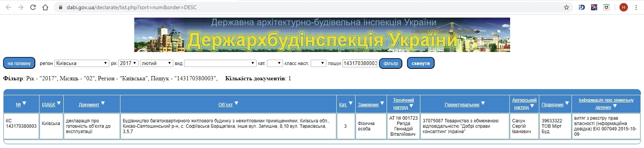Sort by Проектувальник column header
Image resolution: width=644 pixels, height=148 pixels.
pyautogui.click(x=462, y=104)
